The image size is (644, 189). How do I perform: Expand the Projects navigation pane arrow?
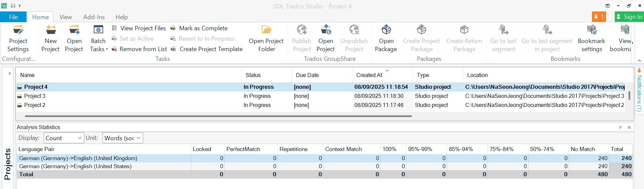(10, 73)
